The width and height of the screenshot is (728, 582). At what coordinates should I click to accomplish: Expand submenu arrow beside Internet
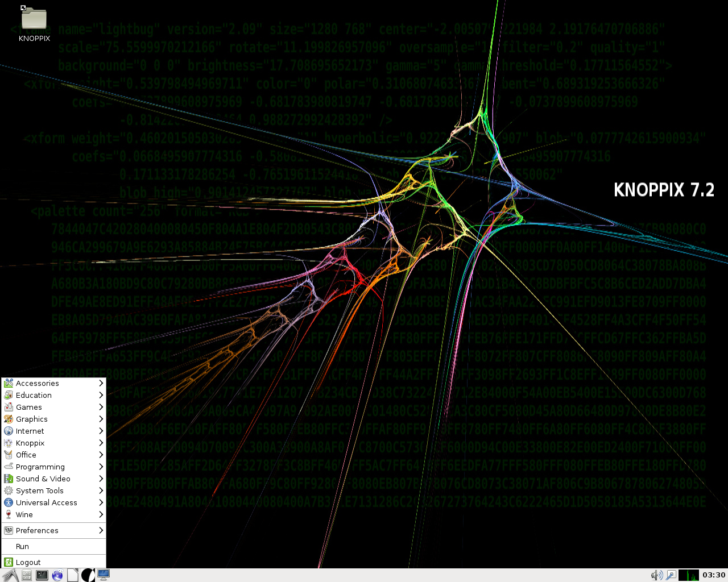pos(101,431)
